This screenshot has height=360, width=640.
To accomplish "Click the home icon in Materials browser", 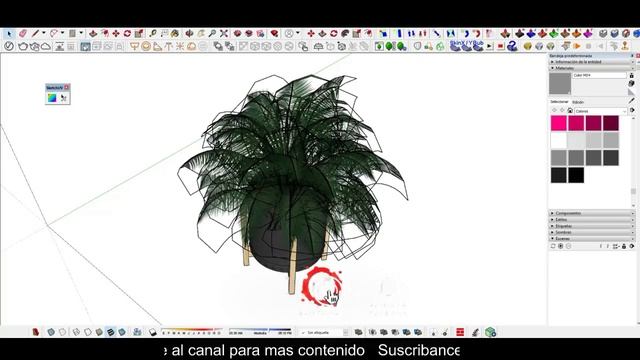I will click(x=570, y=111).
